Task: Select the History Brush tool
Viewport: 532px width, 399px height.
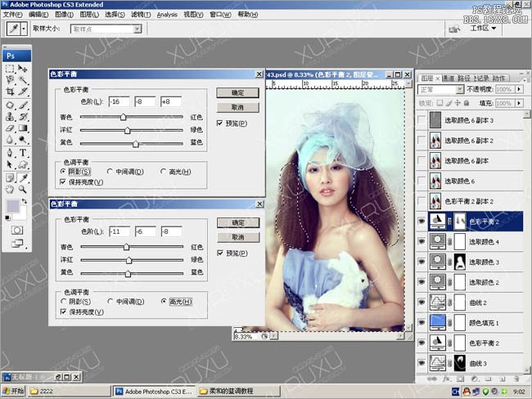Action: 23,117
